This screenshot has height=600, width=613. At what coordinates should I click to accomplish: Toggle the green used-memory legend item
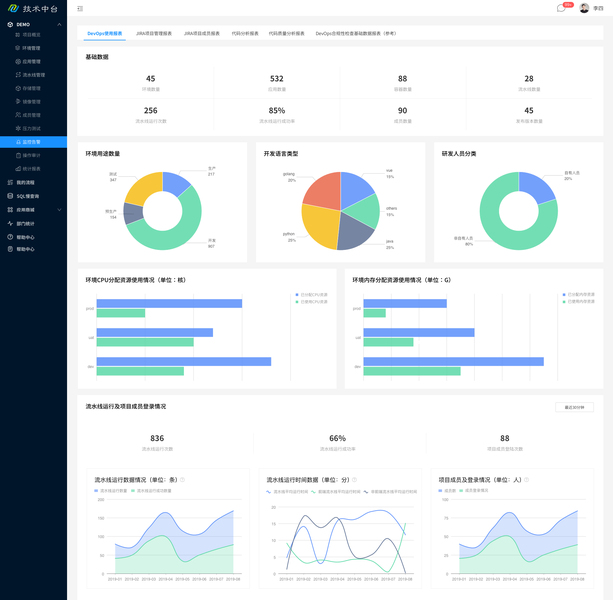579,302
